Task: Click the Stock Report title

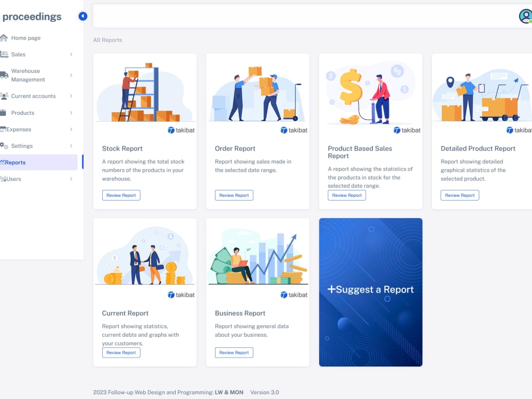Action: pyautogui.click(x=122, y=148)
